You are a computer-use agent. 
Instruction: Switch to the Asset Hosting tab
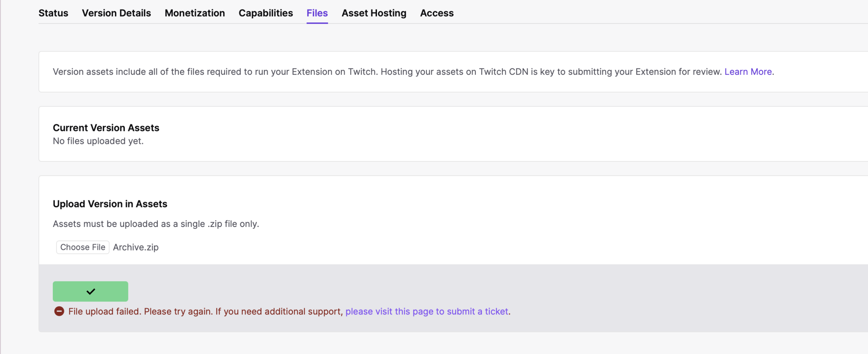(374, 13)
